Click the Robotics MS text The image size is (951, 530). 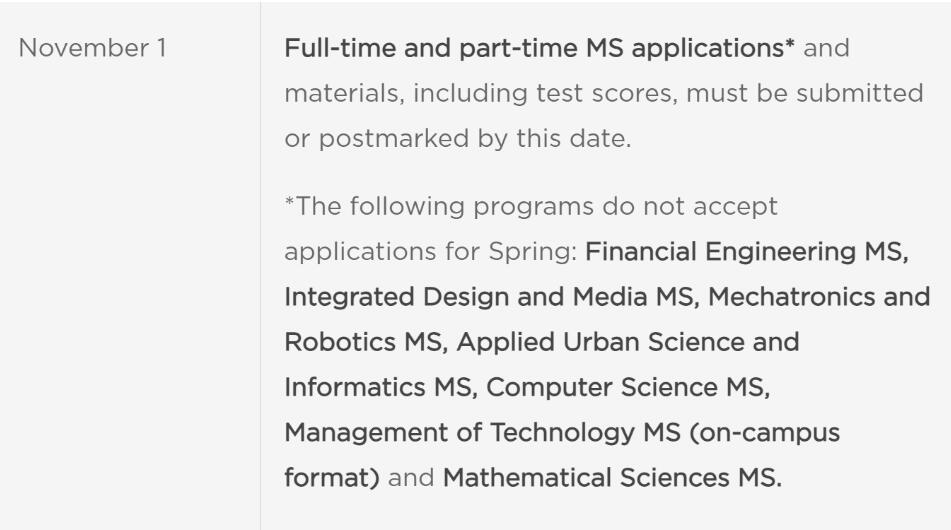(x=366, y=342)
